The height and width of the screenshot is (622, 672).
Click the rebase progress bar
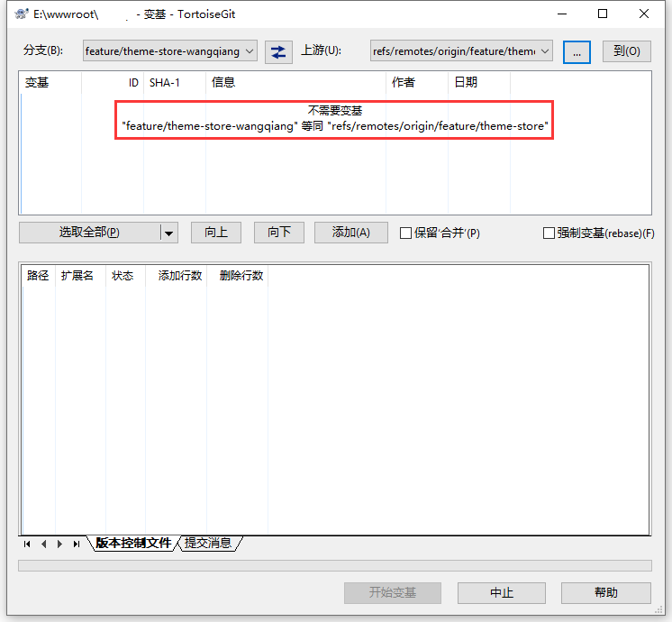click(x=335, y=565)
